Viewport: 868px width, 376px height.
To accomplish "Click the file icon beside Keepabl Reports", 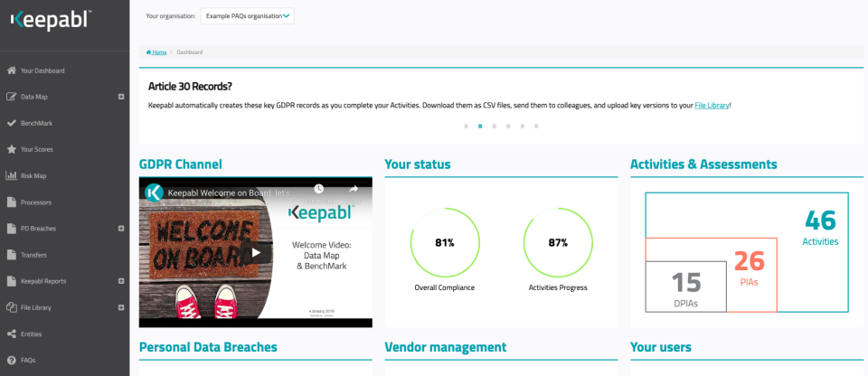I will pos(11,281).
